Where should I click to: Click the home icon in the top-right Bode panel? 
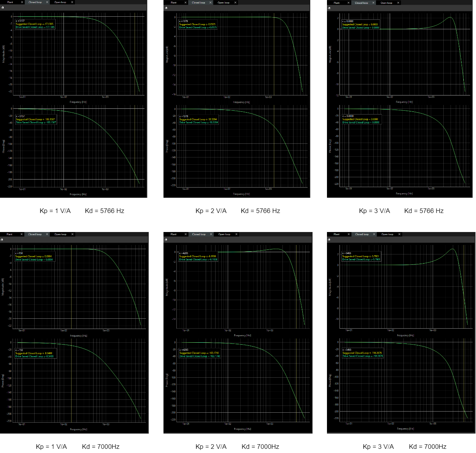point(329,8)
